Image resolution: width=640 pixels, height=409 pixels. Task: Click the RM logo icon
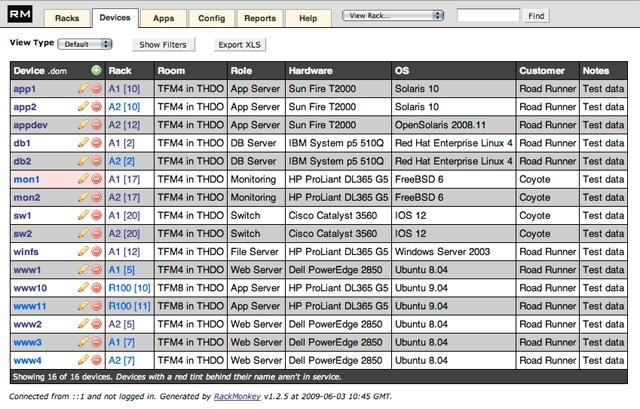(20, 15)
